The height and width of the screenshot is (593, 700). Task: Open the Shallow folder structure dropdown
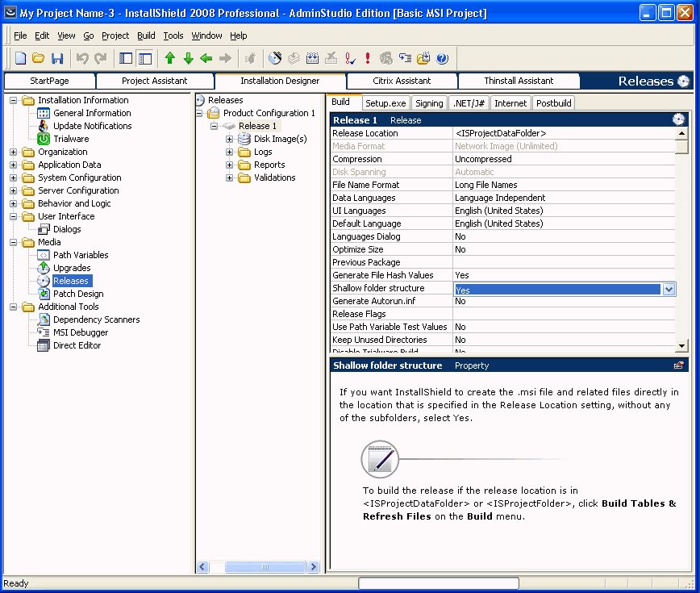tap(669, 290)
